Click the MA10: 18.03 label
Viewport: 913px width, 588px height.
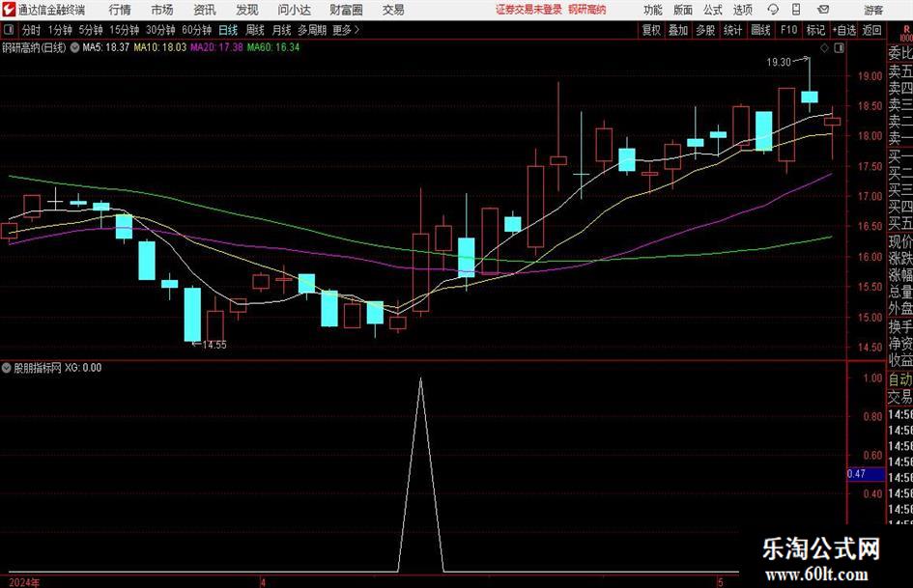pyautogui.click(x=160, y=47)
